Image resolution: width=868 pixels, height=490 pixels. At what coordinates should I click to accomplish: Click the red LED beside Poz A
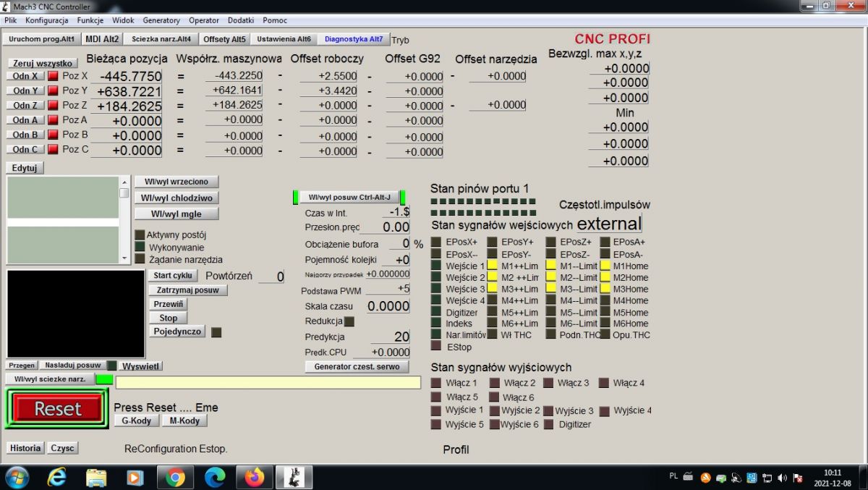53,120
